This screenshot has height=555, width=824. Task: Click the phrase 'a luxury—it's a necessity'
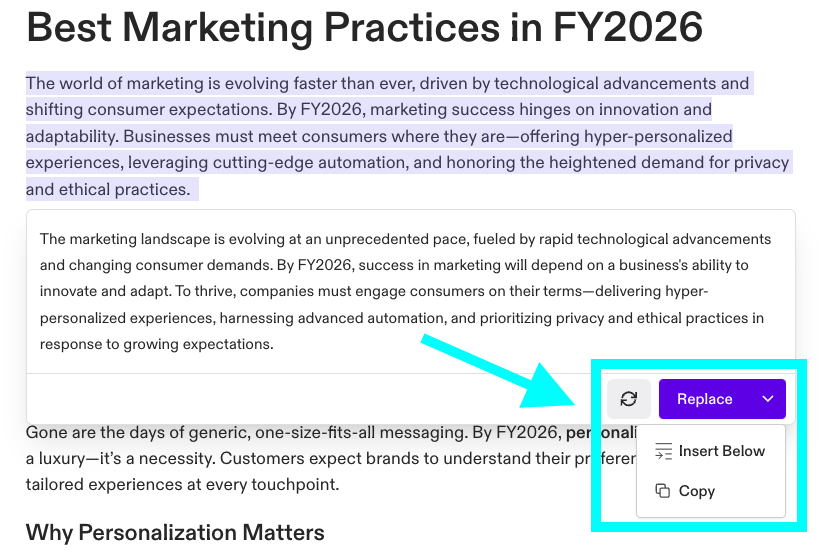click(x=120, y=458)
